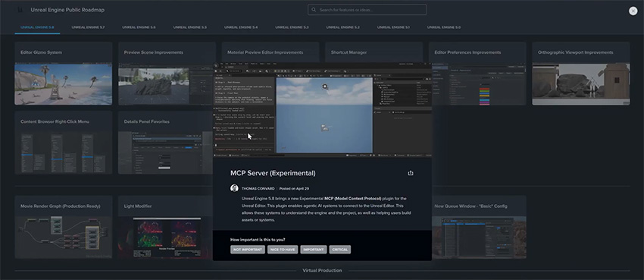Open the Preview Scene Improvements card
644x280 pixels.
pyautogui.click(x=167, y=73)
